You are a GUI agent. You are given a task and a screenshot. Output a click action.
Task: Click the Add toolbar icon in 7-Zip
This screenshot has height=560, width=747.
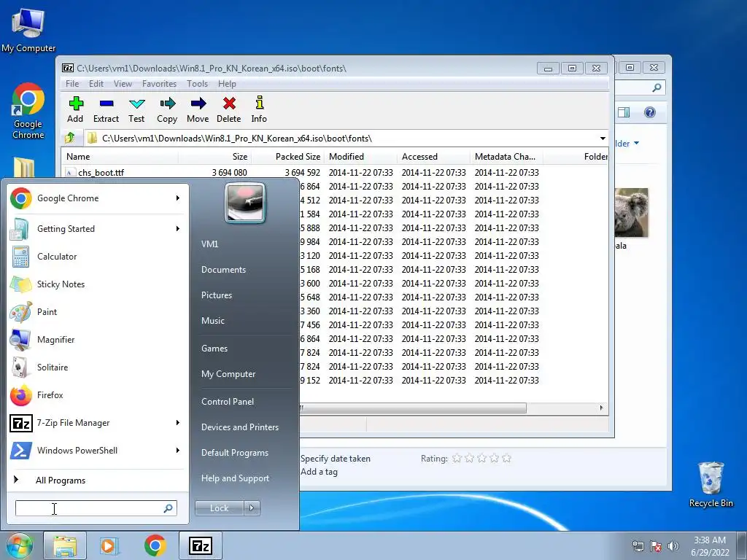[75, 110]
